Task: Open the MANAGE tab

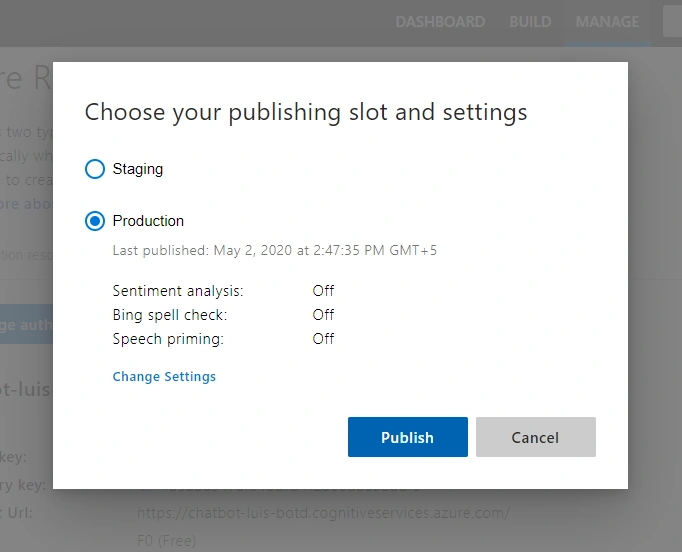Action: [x=607, y=22]
